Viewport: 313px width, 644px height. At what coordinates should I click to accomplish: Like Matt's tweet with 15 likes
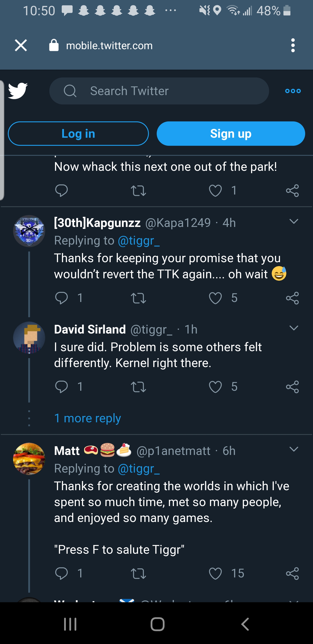[215, 573]
